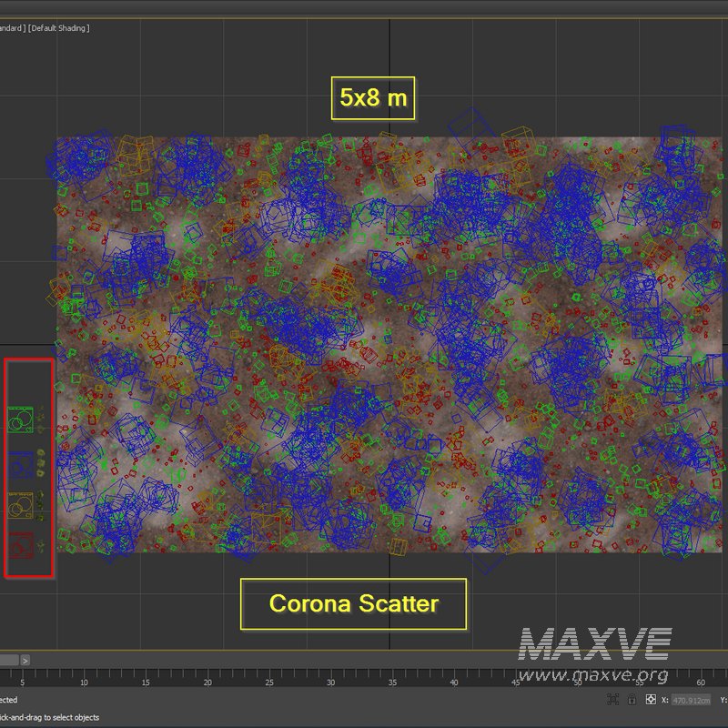Open the [Default Shading] viewport display menu
This screenshot has height=728, width=728.
[x=59, y=28]
